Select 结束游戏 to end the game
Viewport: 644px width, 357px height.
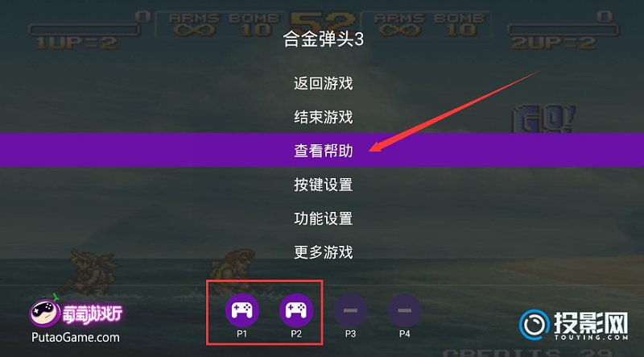point(324,117)
